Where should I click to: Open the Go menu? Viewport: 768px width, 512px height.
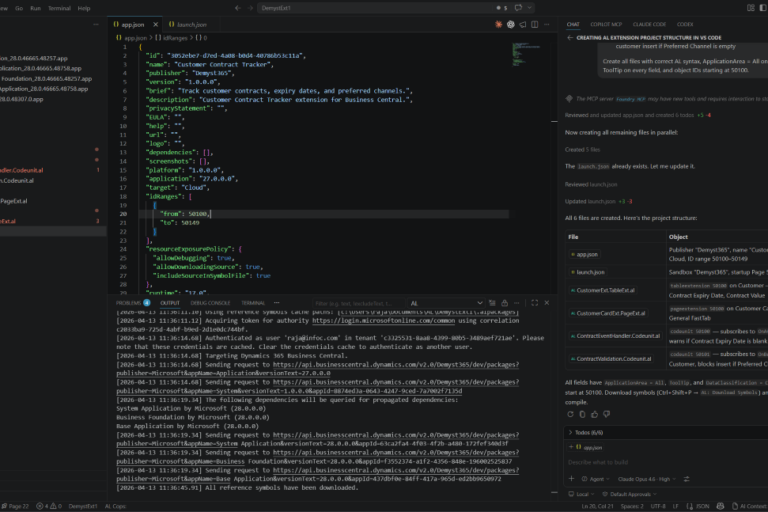pyautogui.click(x=19, y=8)
